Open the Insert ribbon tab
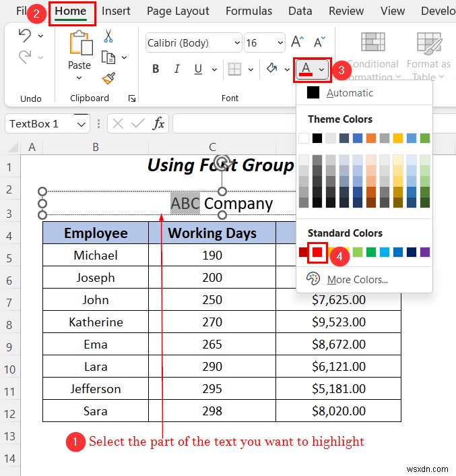This screenshot has height=476, width=456. pyautogui.click(x=116, y=11)
